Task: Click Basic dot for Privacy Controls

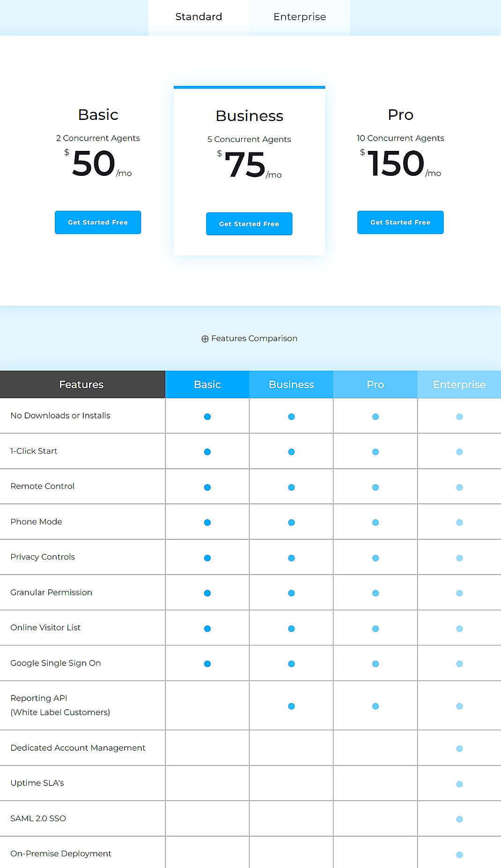Action: click(207, 558)
